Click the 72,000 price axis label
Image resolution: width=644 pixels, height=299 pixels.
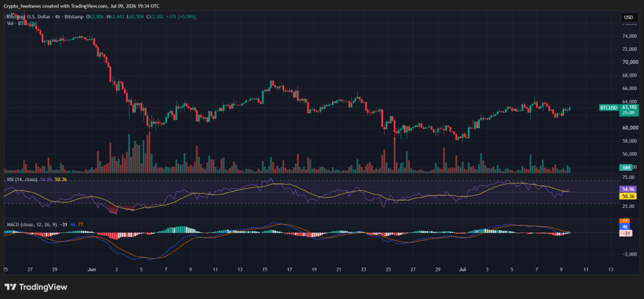[x=630, y=49]
